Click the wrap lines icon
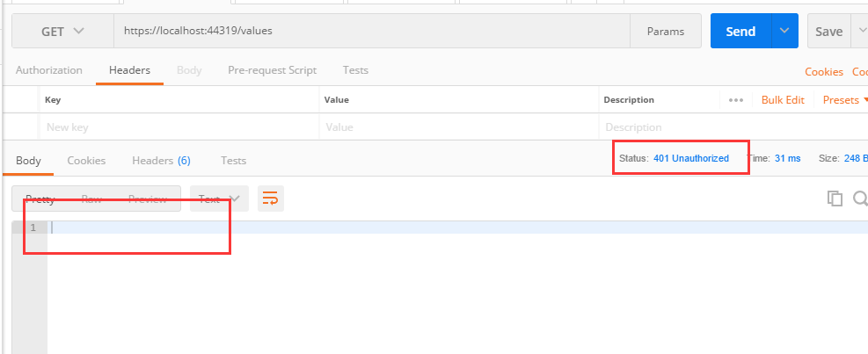The height and width of the screenshot is (354, 868). (x=271, y=199)
